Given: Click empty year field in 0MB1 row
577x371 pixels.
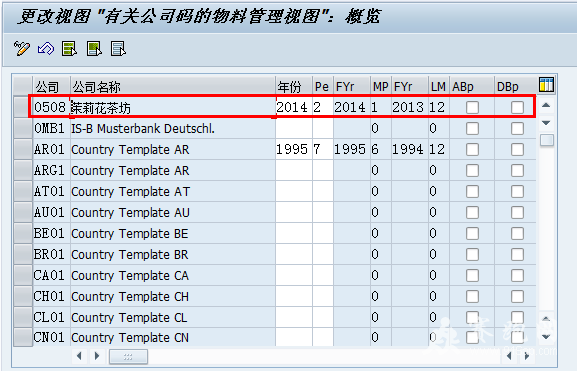Looking at the screenshot, I should tap(294, 128).
